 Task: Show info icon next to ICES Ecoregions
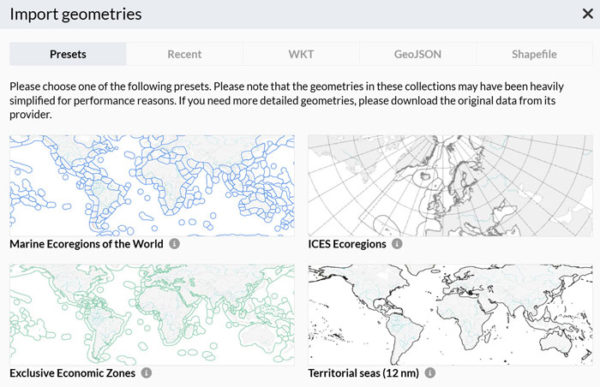point(397,243)
